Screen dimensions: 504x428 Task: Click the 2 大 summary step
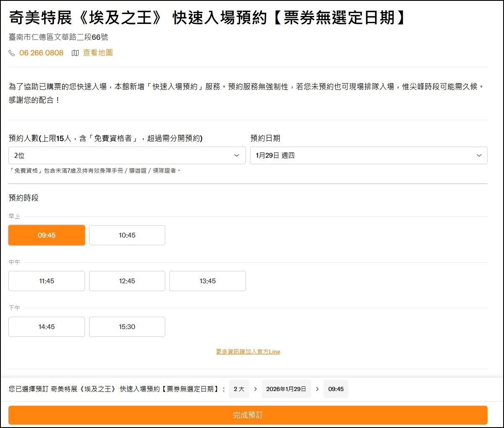[x=239, y=389]
